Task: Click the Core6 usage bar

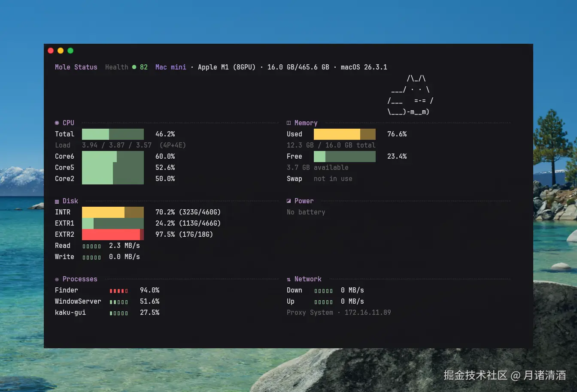Action: [x=113, y=157]
